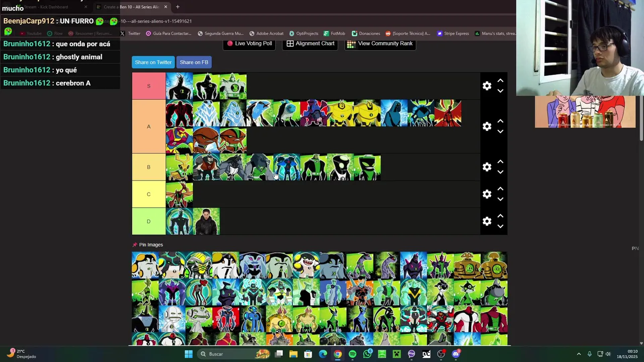Click the microphone tray icon
644x362 pixels.
590,354
